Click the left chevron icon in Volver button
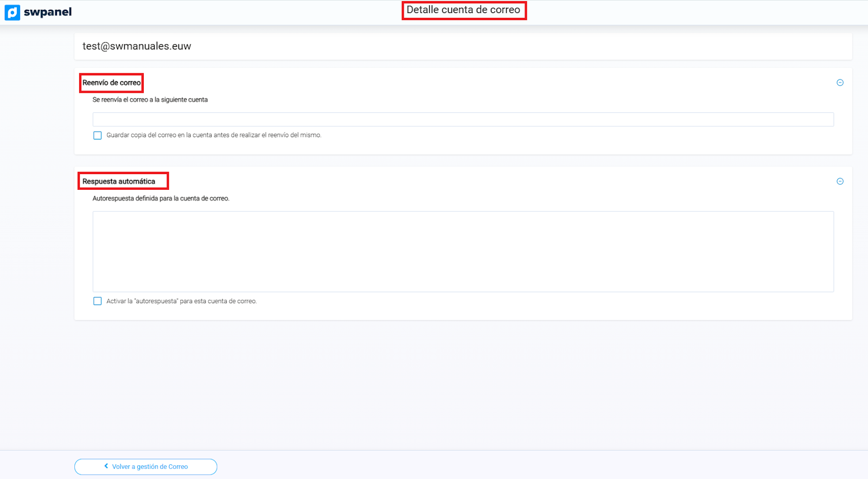The width and height of the screenshot is (868, 479). [x=106, y=466]
